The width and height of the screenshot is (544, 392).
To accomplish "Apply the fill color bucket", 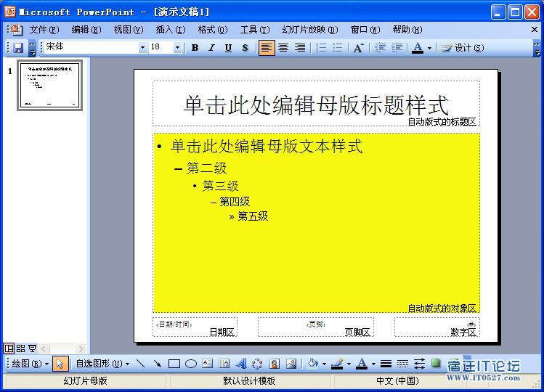I will point(313,364).
